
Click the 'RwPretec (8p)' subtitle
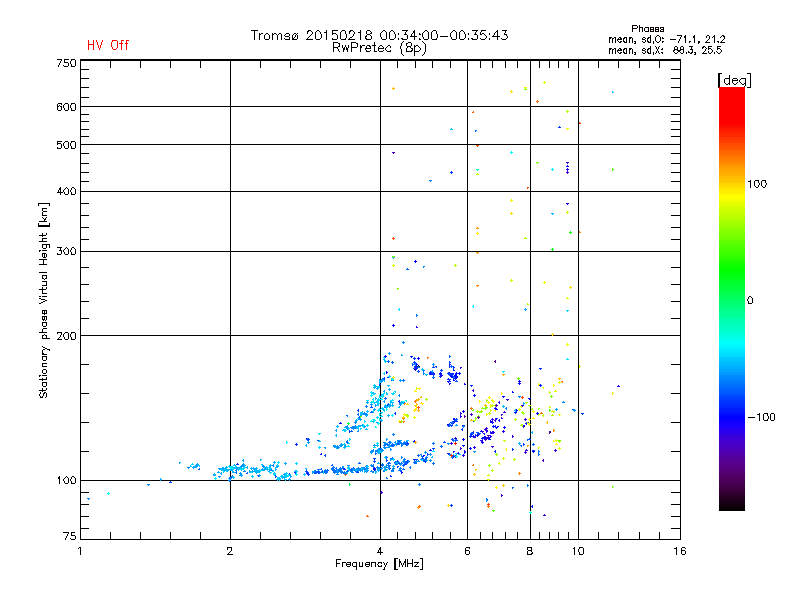[379, 48]
